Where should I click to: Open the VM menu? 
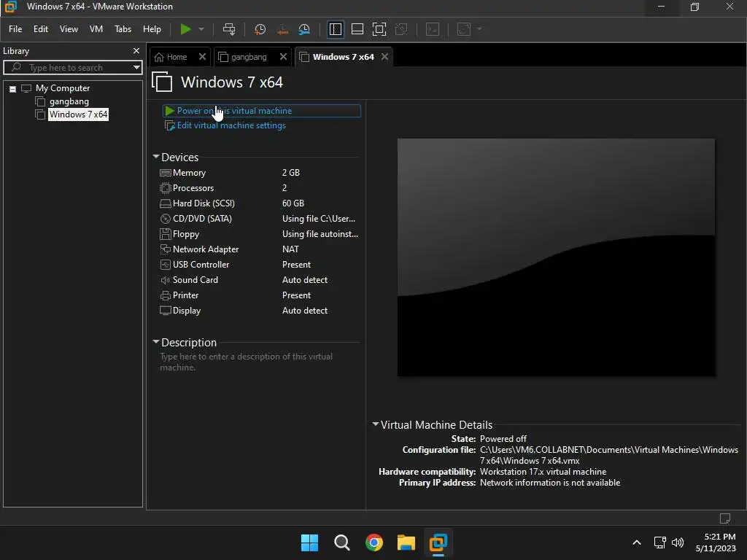96,29
